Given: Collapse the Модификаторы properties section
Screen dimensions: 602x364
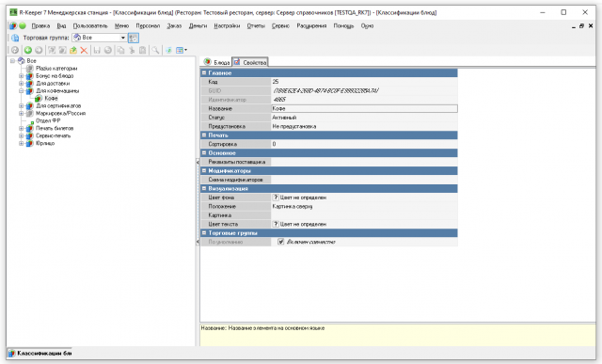Looking at the screenshot, I should point(204,170).
